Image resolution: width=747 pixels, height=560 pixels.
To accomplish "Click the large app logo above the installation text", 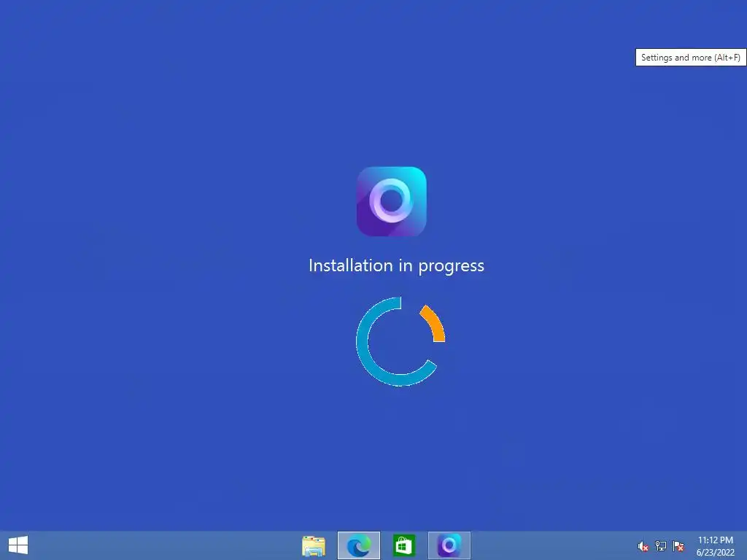I will pyautogui.click(x=392, y=201).
